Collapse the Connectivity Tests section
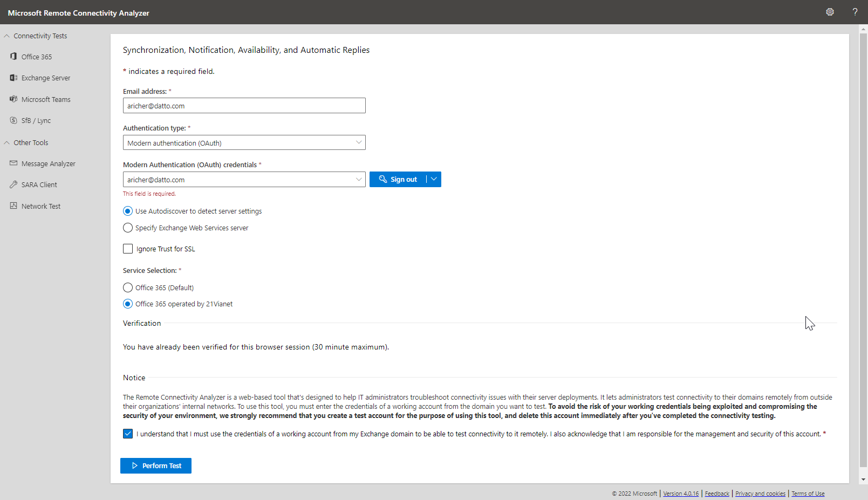 click(7, 36)
